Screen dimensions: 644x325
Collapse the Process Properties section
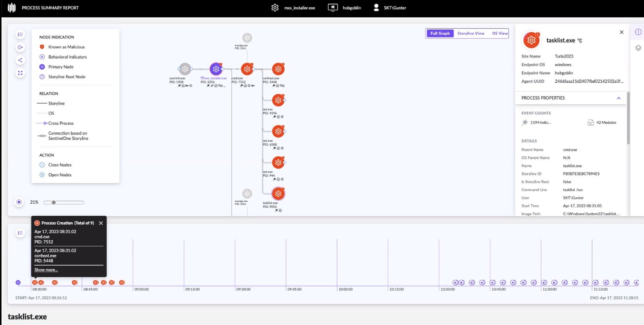618,98
